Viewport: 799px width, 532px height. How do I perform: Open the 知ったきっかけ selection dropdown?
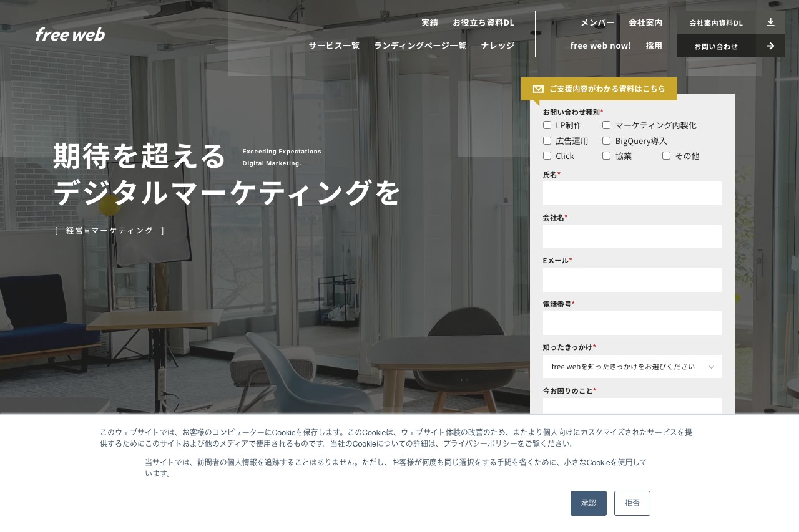(632, 367)
